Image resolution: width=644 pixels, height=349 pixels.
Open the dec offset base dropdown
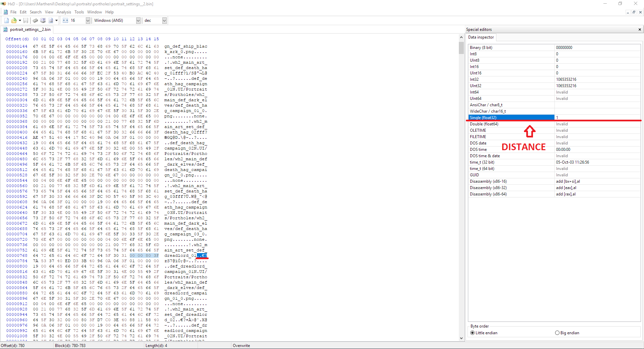click(164, 20)
